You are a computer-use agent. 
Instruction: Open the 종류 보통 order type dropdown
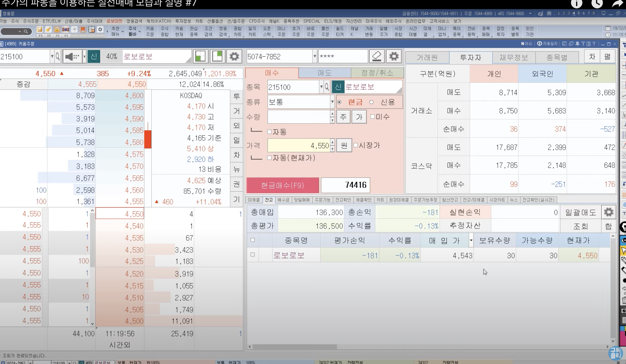[x=332, y=102]
